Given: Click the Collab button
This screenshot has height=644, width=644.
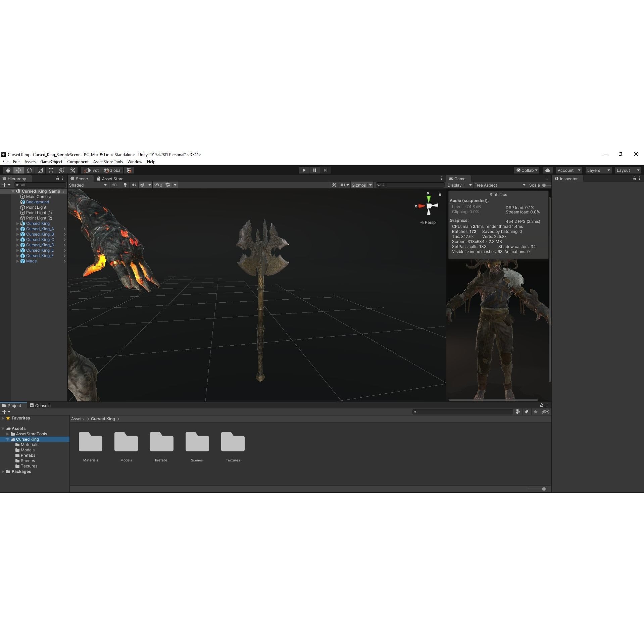Looking at the screenshot, I should (x=527, y=170).
